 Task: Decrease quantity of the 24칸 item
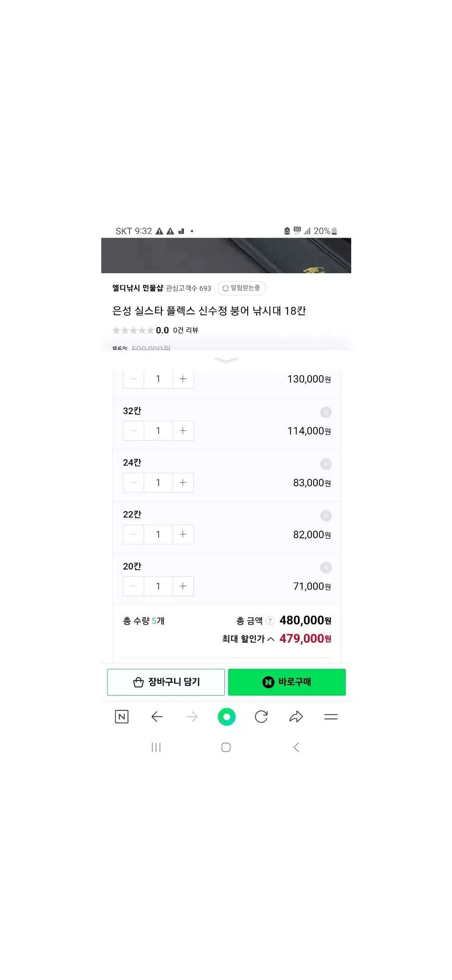(x=133, y=483)
